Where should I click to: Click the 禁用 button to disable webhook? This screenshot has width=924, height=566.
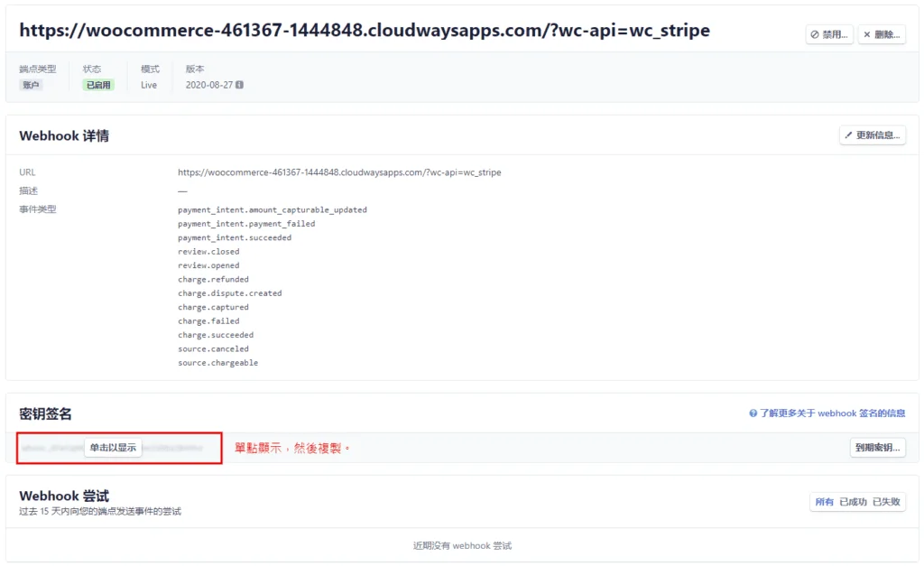(830, 34)
